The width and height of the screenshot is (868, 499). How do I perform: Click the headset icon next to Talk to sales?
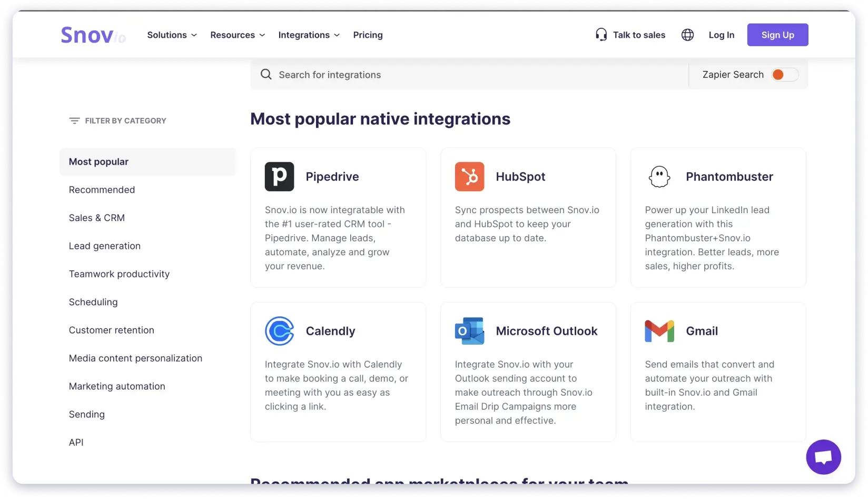[x=600, y=34]
